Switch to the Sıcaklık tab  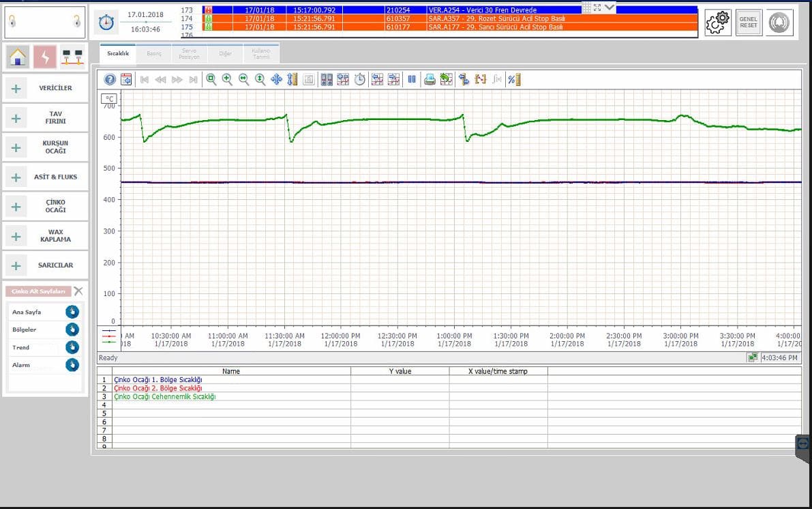click(117, 53)
